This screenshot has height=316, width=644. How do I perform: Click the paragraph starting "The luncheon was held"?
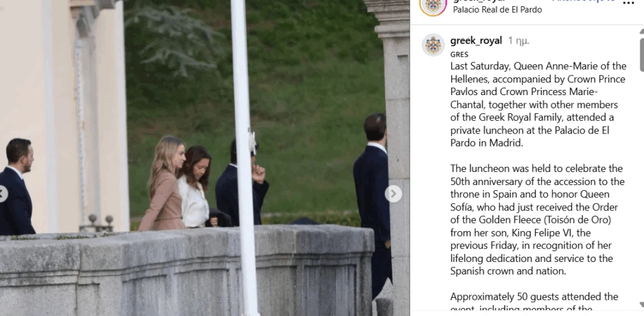click(x=537, y=220)
